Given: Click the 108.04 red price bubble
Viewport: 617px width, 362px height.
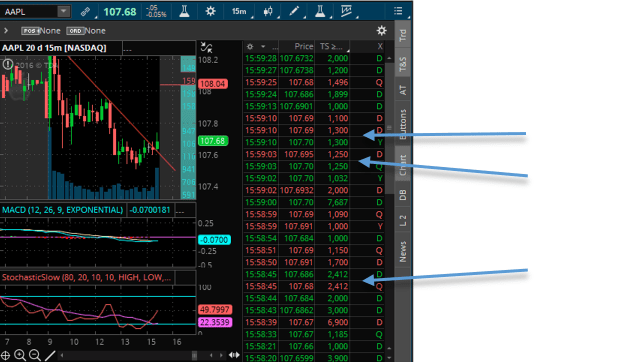Looking at the screenshot, I should click(x=213, y=84).
